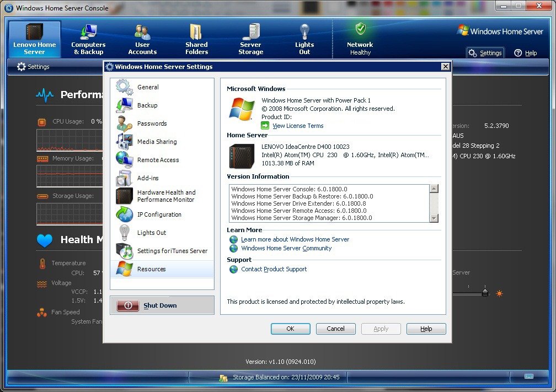Open Windows Home Server Community link

[x=286, y=248]
